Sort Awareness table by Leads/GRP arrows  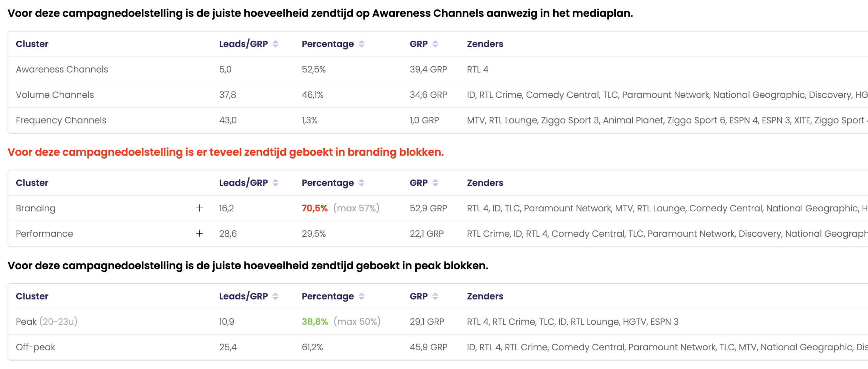275,44
